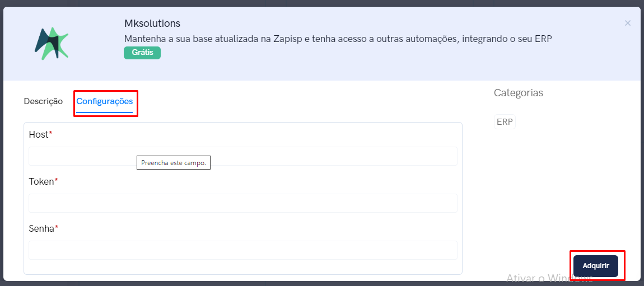Click the Mksolutions star logo
Viewport: 644px width, 286px height.
pos(52,44)
